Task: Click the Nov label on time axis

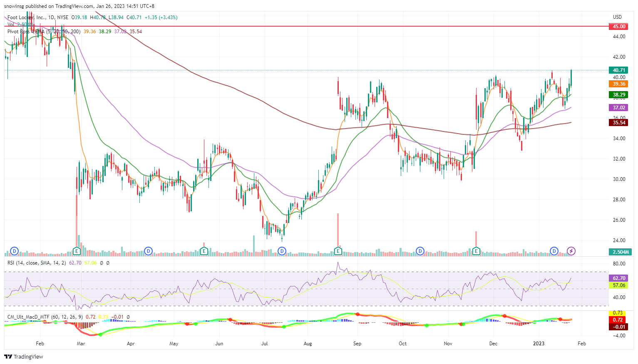Action: click(x=448, y=344)
